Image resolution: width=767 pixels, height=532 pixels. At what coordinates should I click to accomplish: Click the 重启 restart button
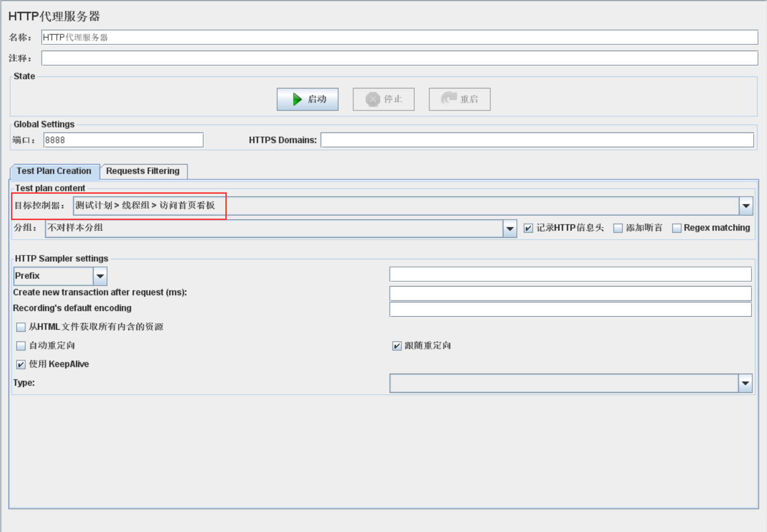tap(459, 99)
